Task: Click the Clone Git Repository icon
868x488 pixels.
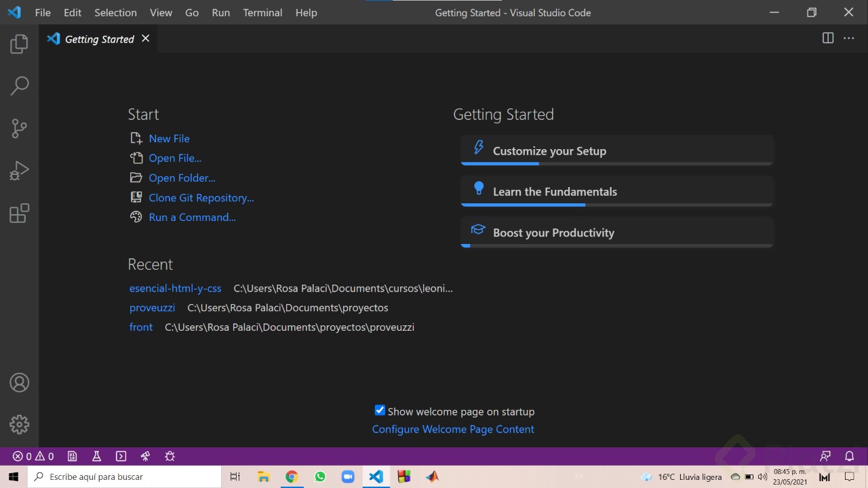Action: point(136,197)
